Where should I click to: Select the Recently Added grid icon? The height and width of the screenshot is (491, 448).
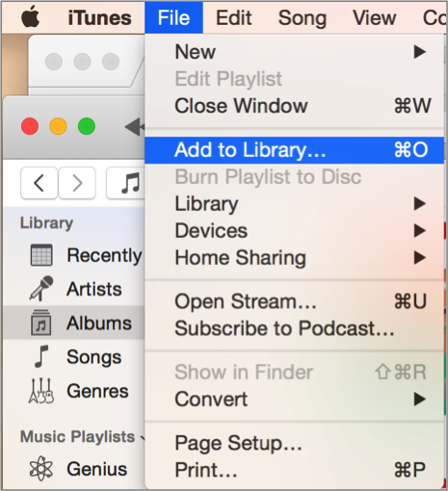coord(41,255)
